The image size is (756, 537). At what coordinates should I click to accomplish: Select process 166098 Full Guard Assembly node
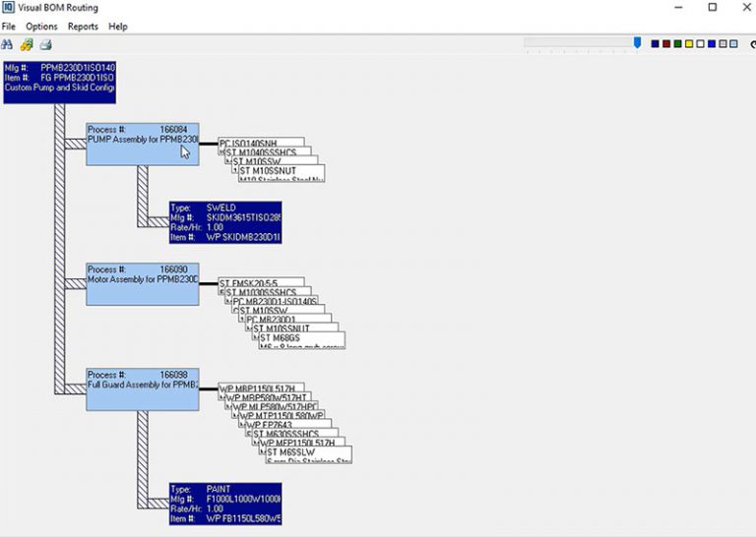[x=142, y=389]
